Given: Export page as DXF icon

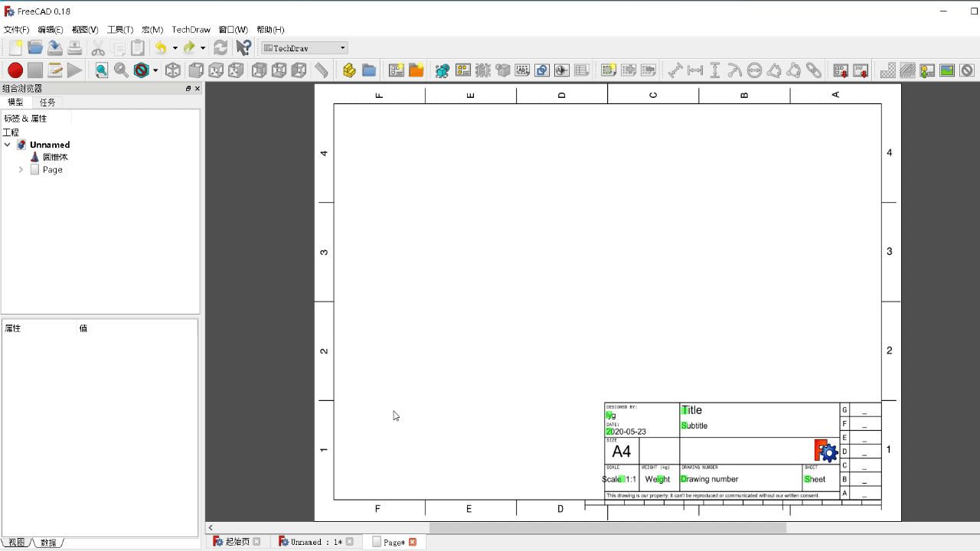Looking at the screenshot, I should coord(861,70).
